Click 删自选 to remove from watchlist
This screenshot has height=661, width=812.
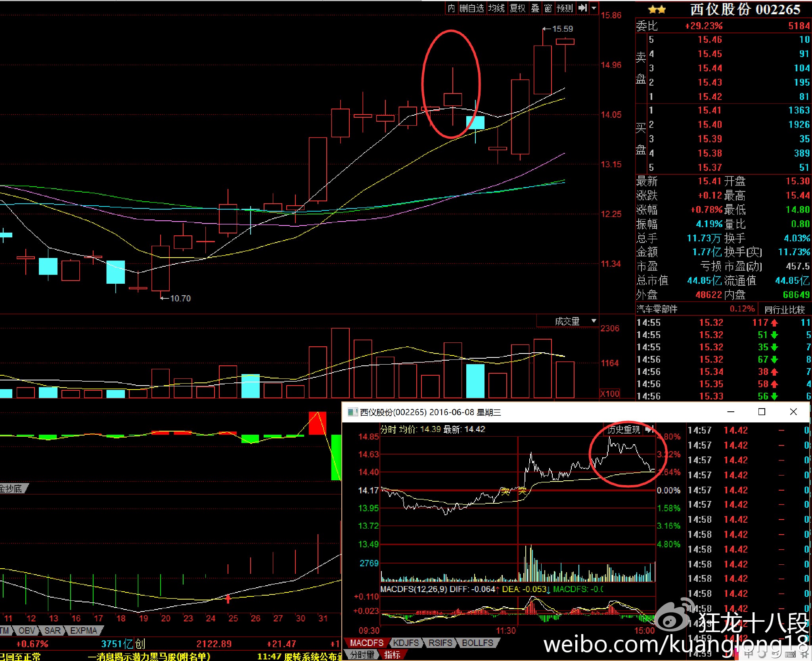pyautogui.click(x=472, y=8)
